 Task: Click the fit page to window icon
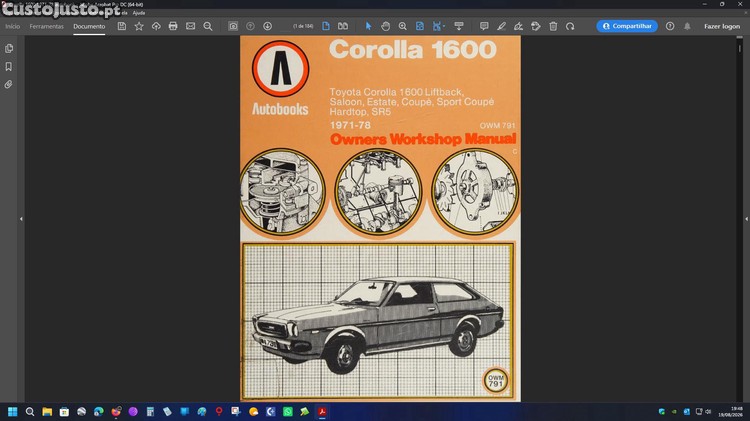tap(419, 26)
